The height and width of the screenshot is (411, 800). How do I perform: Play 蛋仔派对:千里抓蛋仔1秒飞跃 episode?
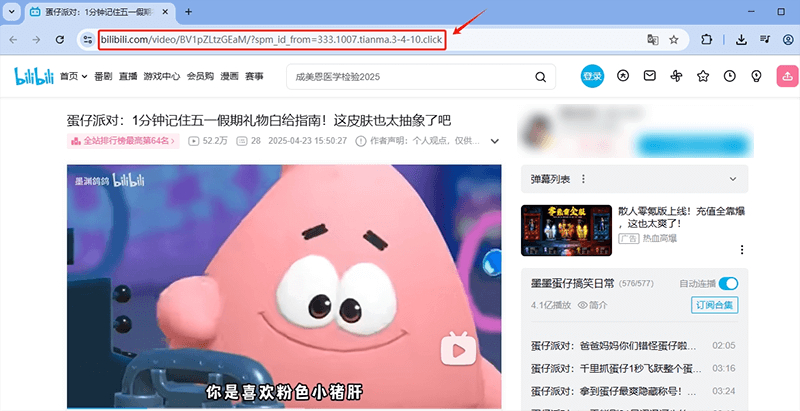(x=633, y=368)
